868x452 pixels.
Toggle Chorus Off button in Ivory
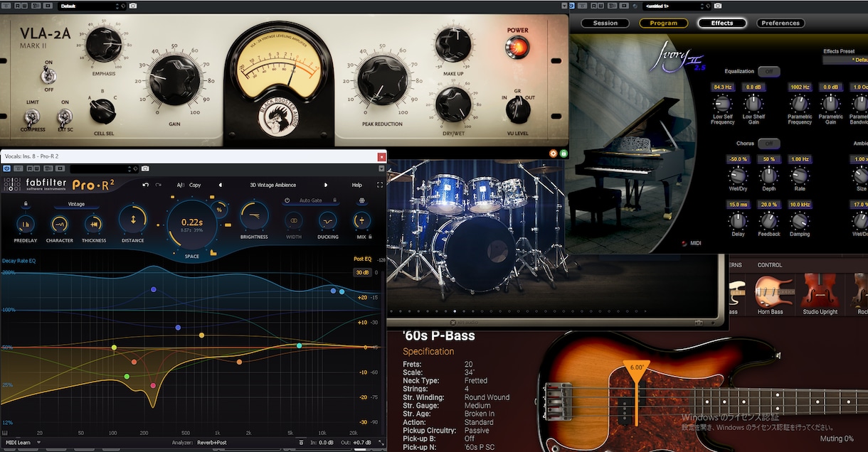[x=768, y=144]
